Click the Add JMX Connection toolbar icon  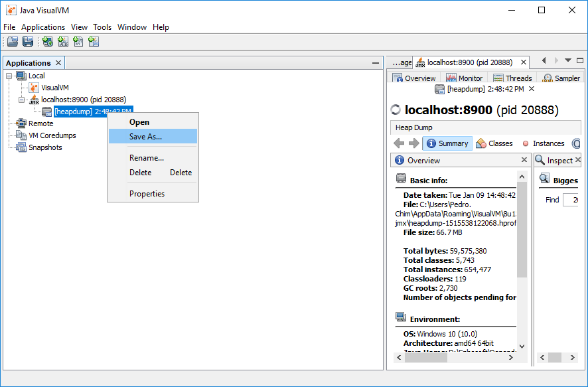click(63, 42)
